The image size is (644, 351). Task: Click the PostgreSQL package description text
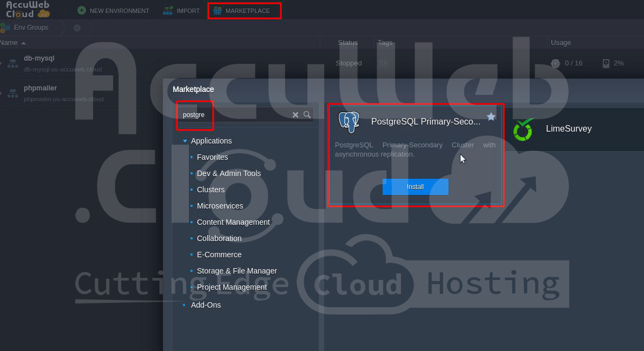pos(415,149)
